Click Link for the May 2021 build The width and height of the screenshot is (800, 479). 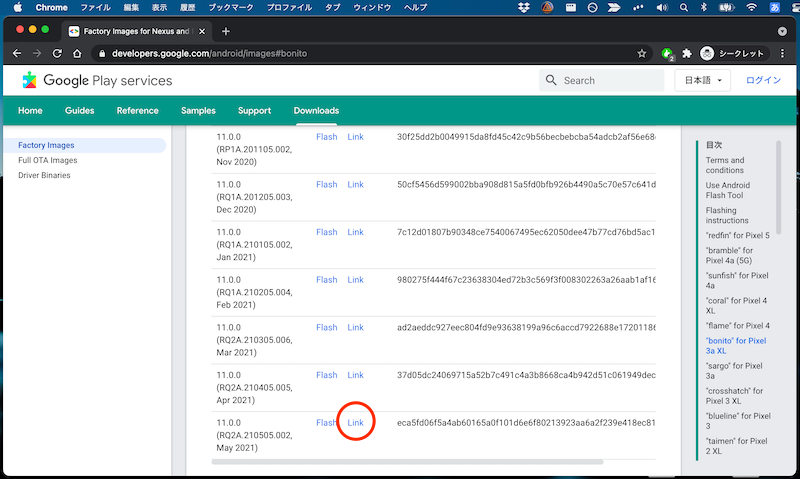[355, 423]
